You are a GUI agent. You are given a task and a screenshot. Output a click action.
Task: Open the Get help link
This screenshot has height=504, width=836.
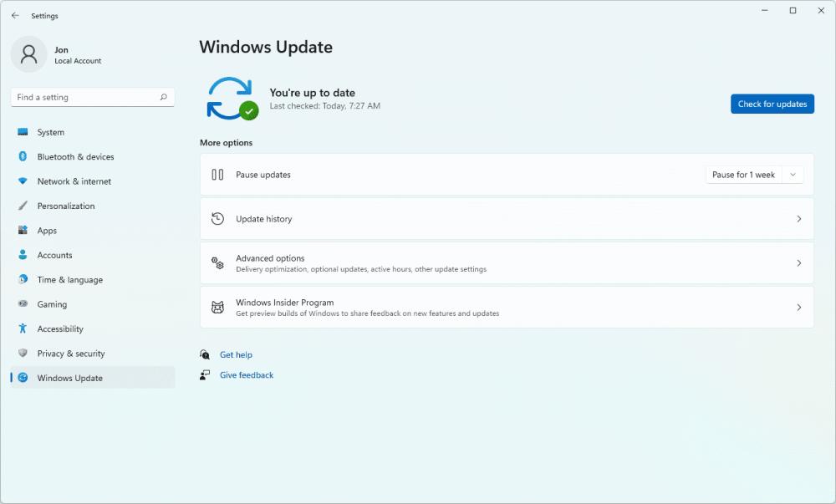[237, 355]
